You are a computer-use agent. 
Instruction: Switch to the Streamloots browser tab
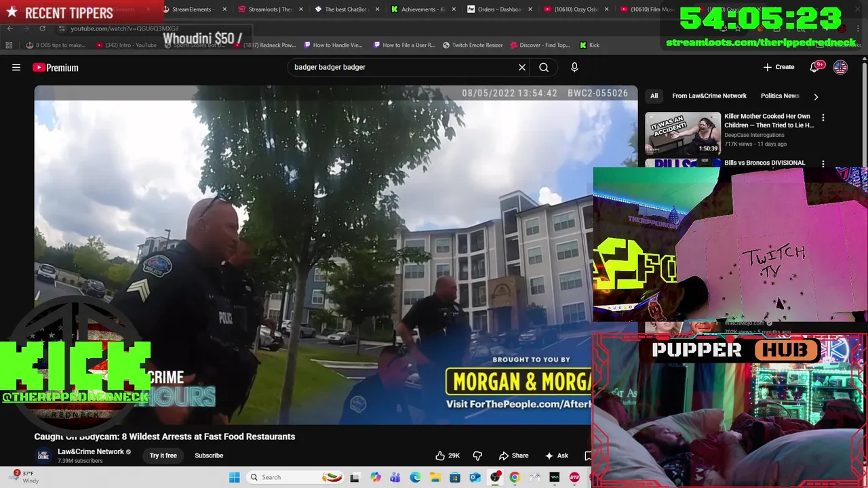pyautogui.click(x=270, y=9)
